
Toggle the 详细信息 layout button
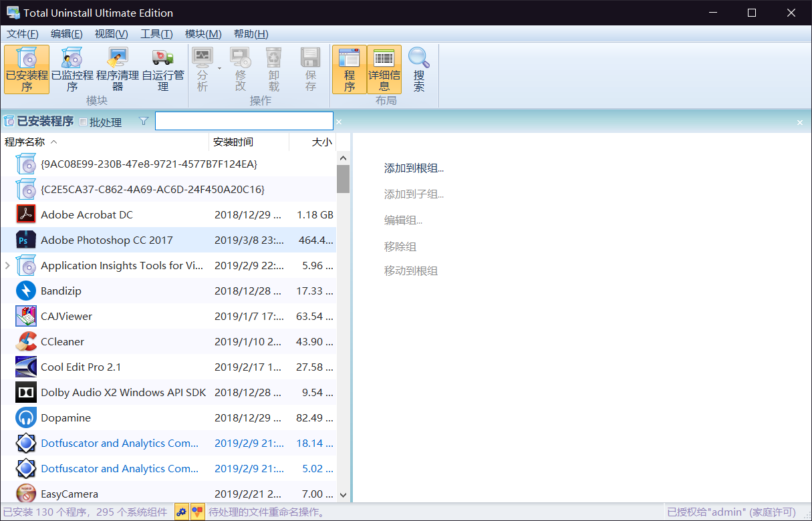pyautogui.click(x=384, y=69)
